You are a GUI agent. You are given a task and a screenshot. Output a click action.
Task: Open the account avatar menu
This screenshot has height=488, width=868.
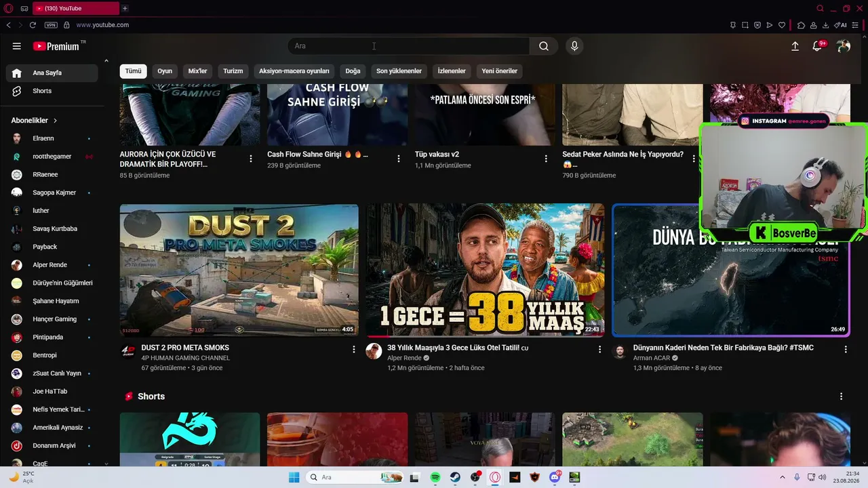pos(844,46)
